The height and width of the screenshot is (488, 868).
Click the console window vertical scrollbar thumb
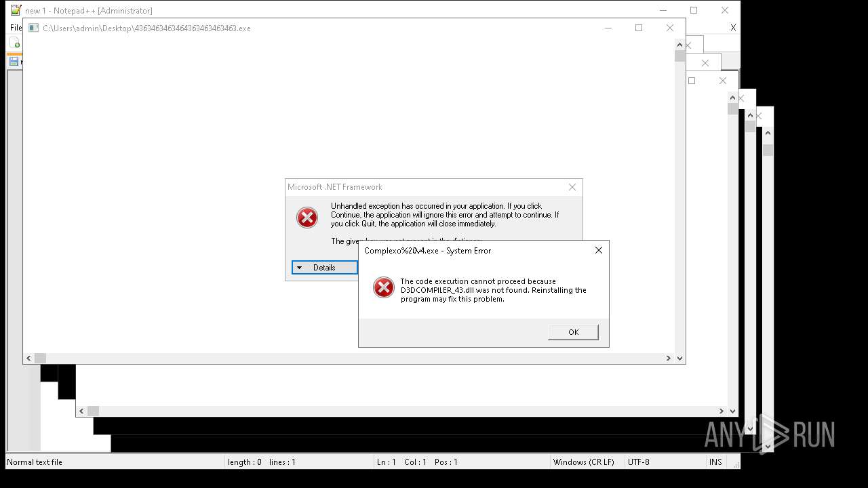pyautogui.click(x=679, y=56)
